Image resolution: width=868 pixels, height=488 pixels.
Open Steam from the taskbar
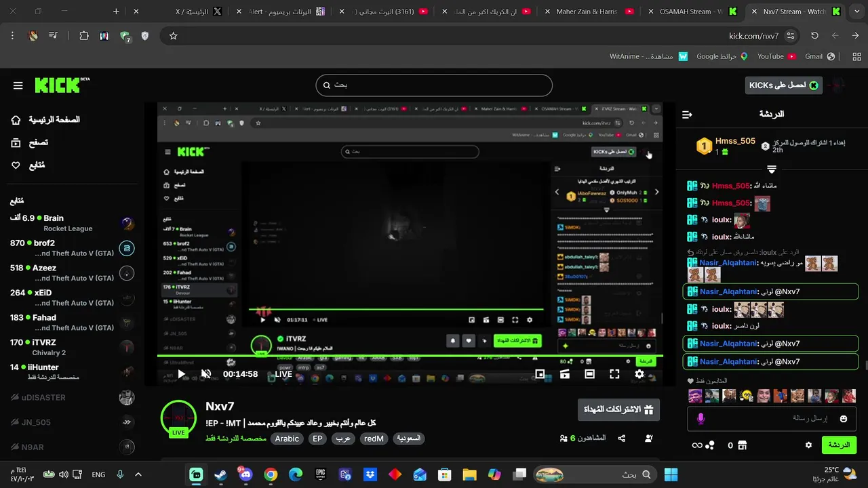tap(220, 474)
